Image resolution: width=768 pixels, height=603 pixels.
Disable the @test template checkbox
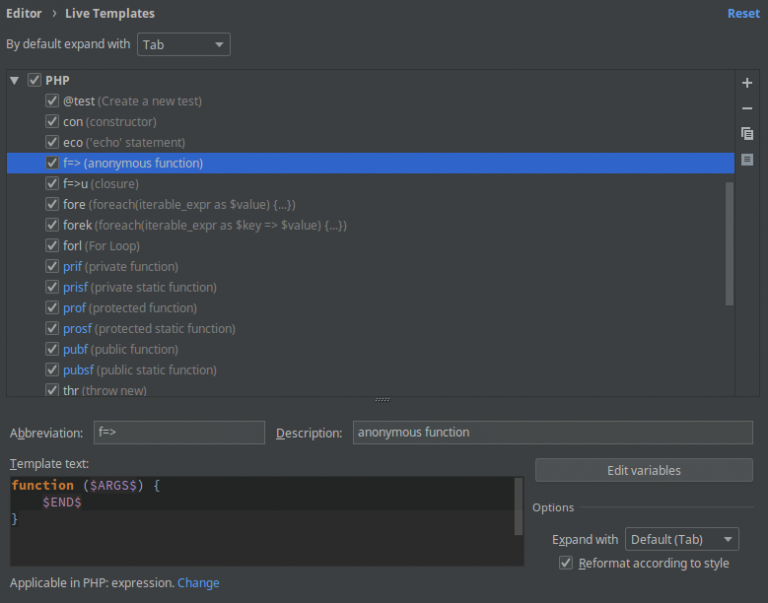pos(52,101)
